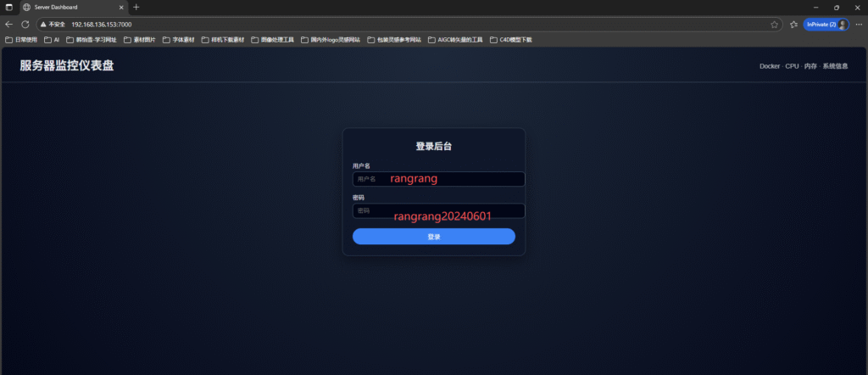The width and height of the screenshot is (868, 375).
Task: Close the Server Dashboard tab
Action: (121, 7)
